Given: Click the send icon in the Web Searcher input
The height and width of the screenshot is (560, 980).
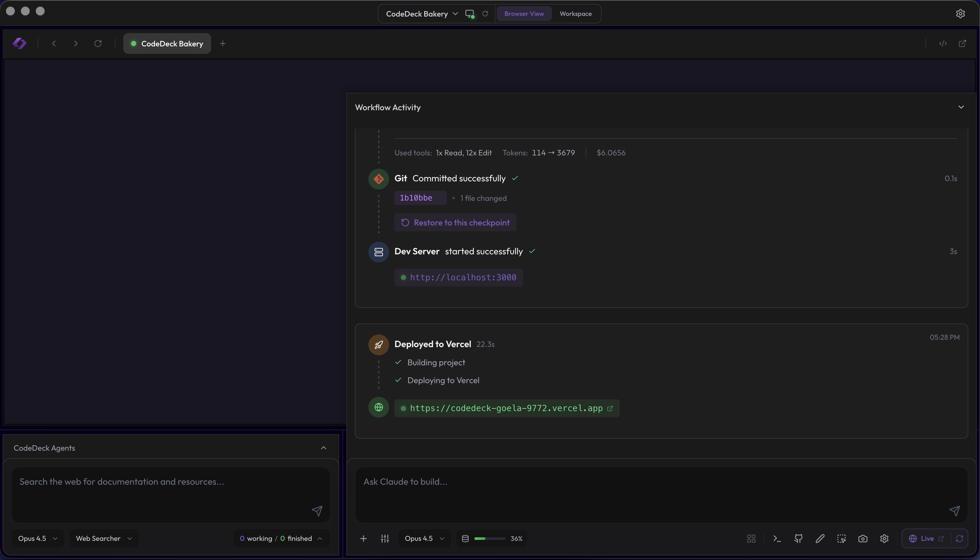Looking at the screenshot, I should tap(317, 510).
